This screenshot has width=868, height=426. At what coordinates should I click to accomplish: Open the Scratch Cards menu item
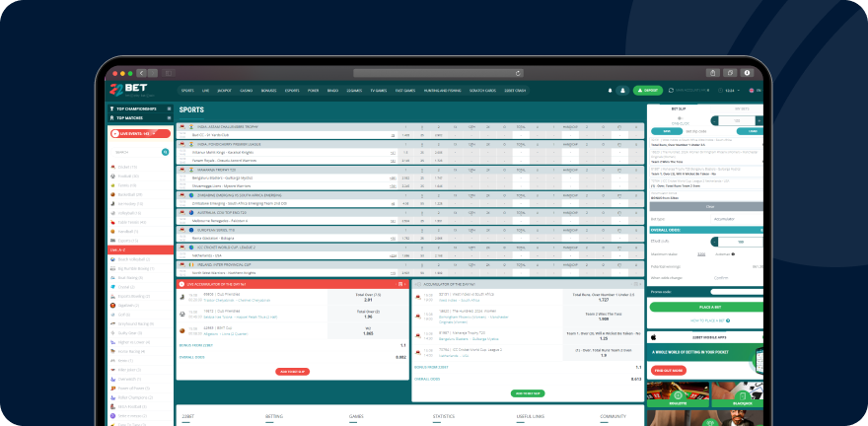pos(482,90)
